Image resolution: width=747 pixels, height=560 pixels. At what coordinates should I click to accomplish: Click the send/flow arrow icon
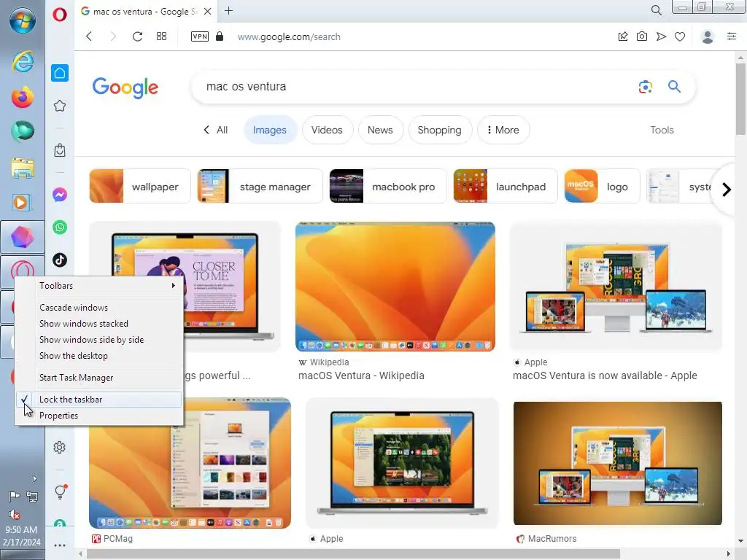point(661,36)
